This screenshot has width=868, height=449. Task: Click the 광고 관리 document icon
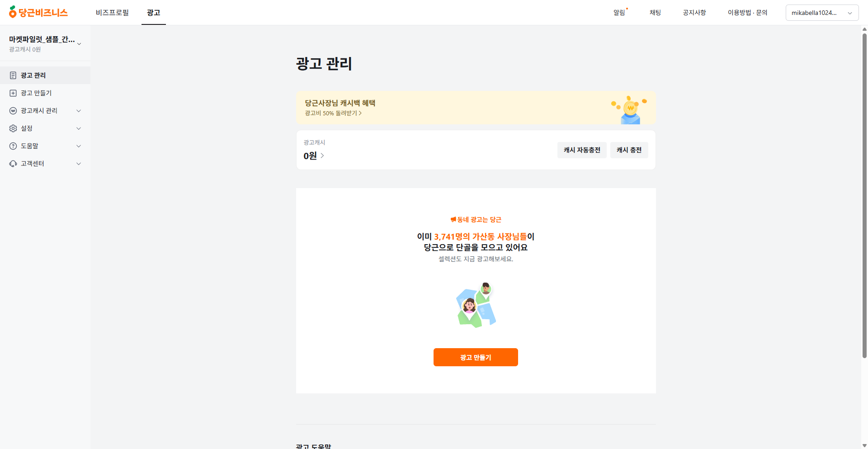(x=13, y=76)
